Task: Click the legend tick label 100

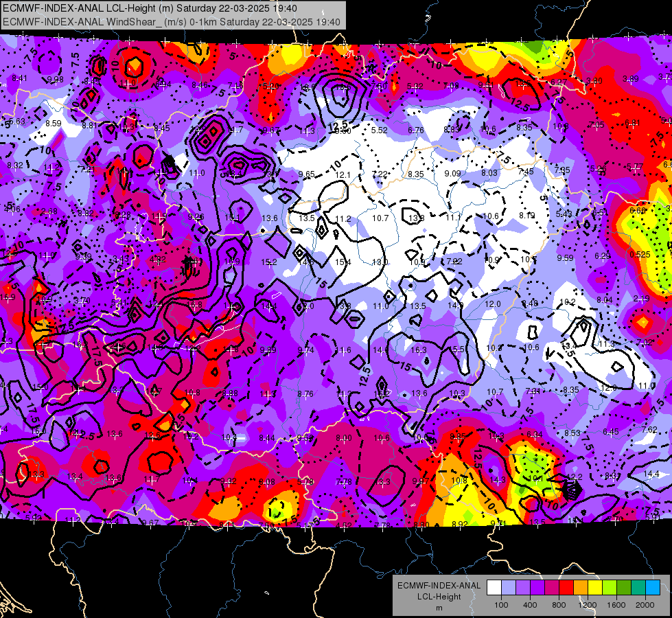Action: coord(501,605)
